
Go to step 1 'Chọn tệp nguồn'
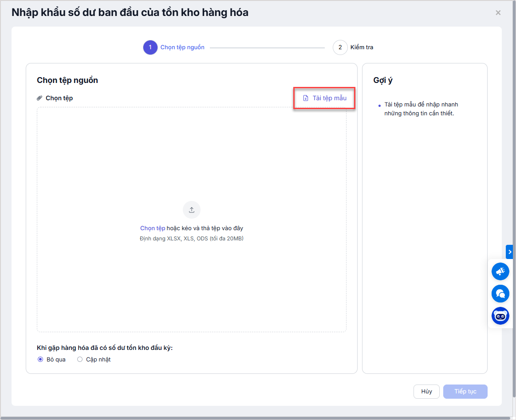coord(174,47)
